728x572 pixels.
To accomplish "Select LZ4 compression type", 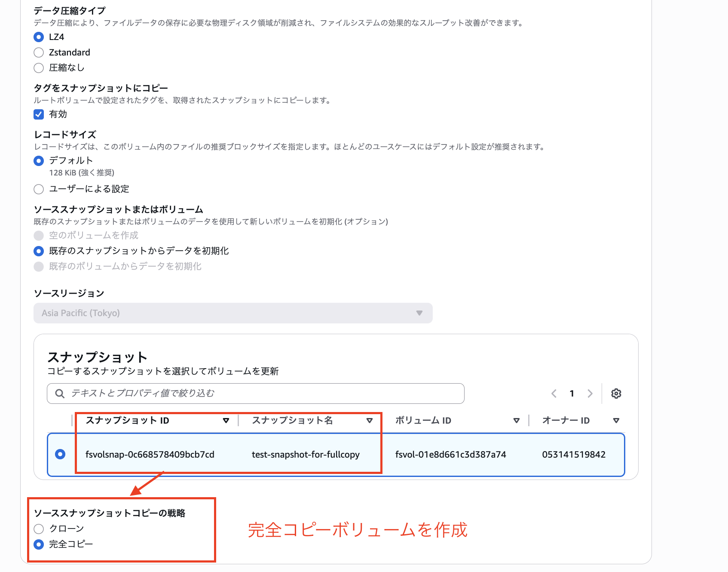I will pos(39,37).
